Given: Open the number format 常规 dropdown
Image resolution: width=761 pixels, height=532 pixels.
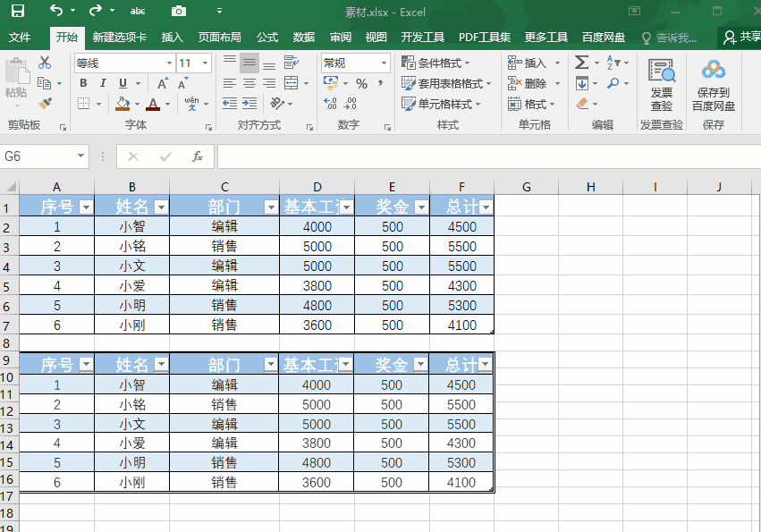Looking at the screenshot, I should click(x=384, y=63).
